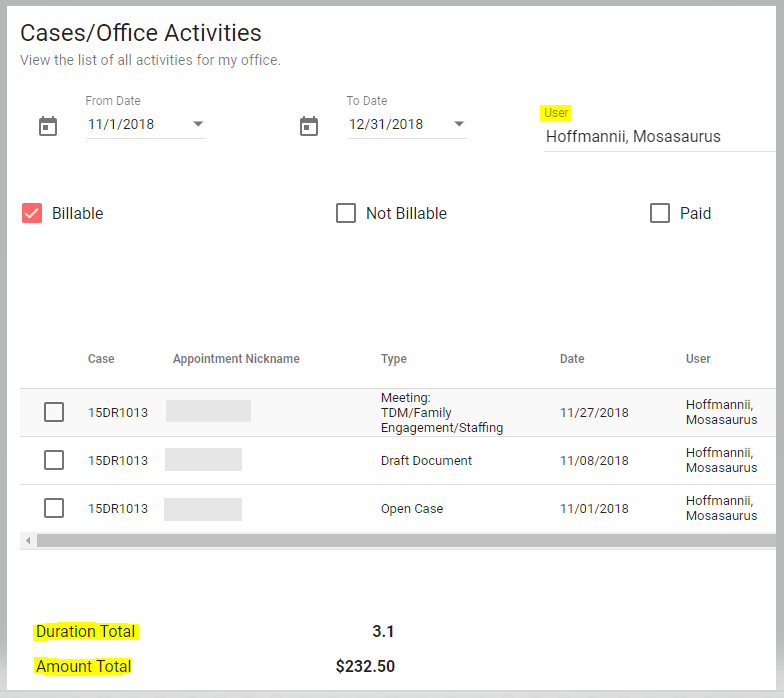Sort by the User column header

pyautogui.click(x=698, y=358)
